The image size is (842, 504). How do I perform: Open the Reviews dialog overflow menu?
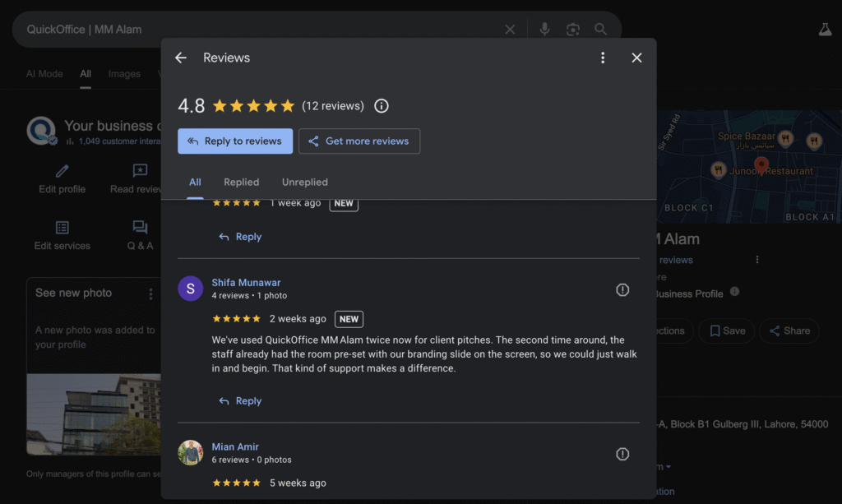(603, 58)
